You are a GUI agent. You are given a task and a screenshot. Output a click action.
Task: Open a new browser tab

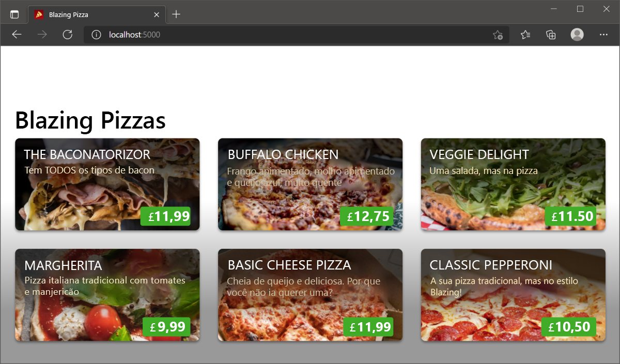176,14
